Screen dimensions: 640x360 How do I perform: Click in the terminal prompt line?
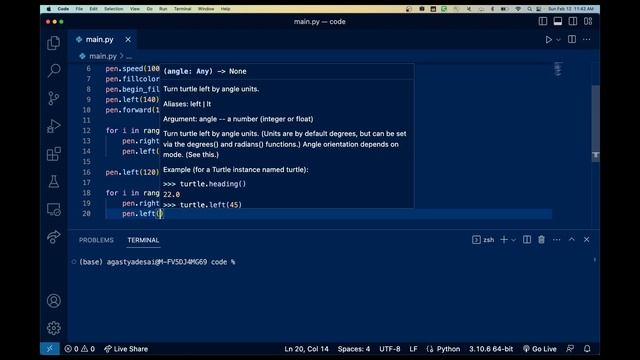(x=157, y=262)
